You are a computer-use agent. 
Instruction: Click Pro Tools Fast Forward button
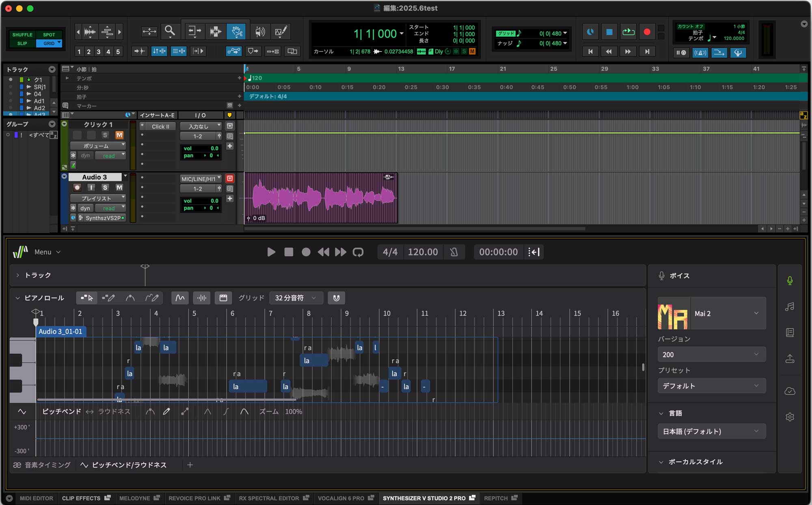click(x=628, y=52)
